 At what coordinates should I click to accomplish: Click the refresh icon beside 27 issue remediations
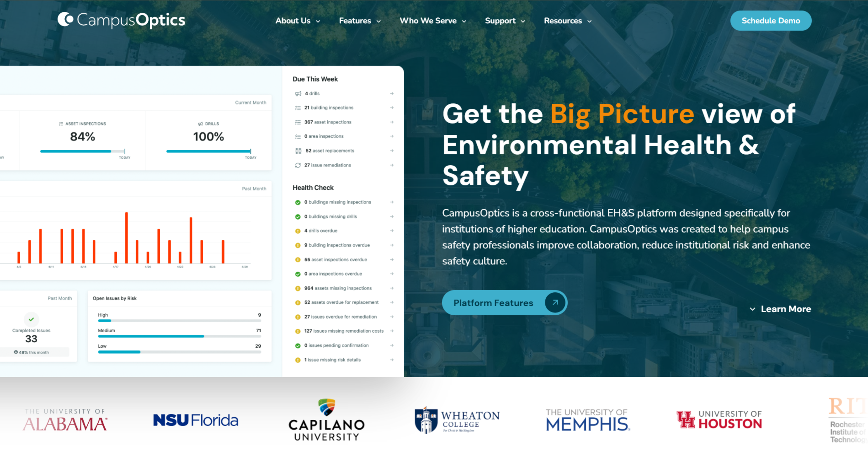pos(298,165)
